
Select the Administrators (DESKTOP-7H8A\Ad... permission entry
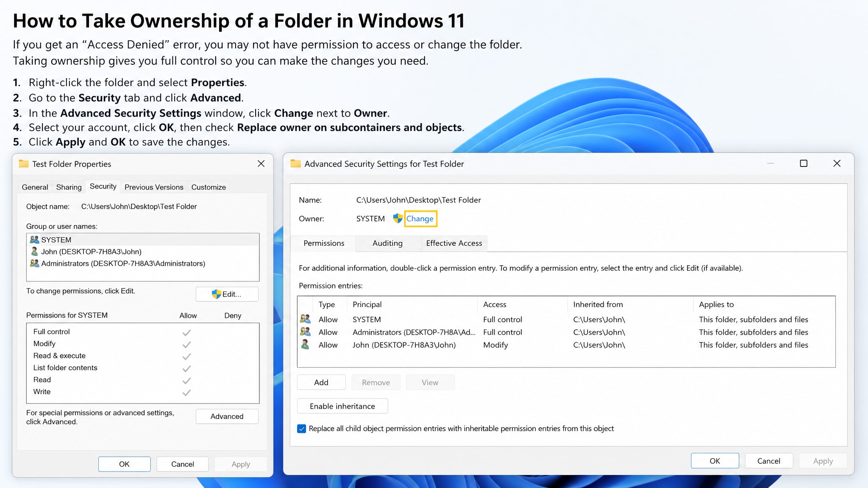pos(566,332)
